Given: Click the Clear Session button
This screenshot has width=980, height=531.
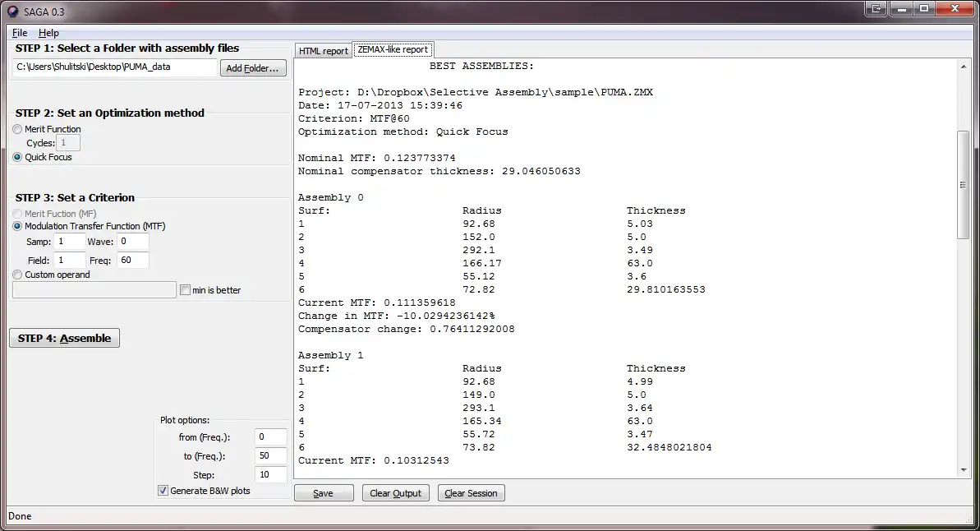Looking at the screenshot, I should click(x=472, y=493).
